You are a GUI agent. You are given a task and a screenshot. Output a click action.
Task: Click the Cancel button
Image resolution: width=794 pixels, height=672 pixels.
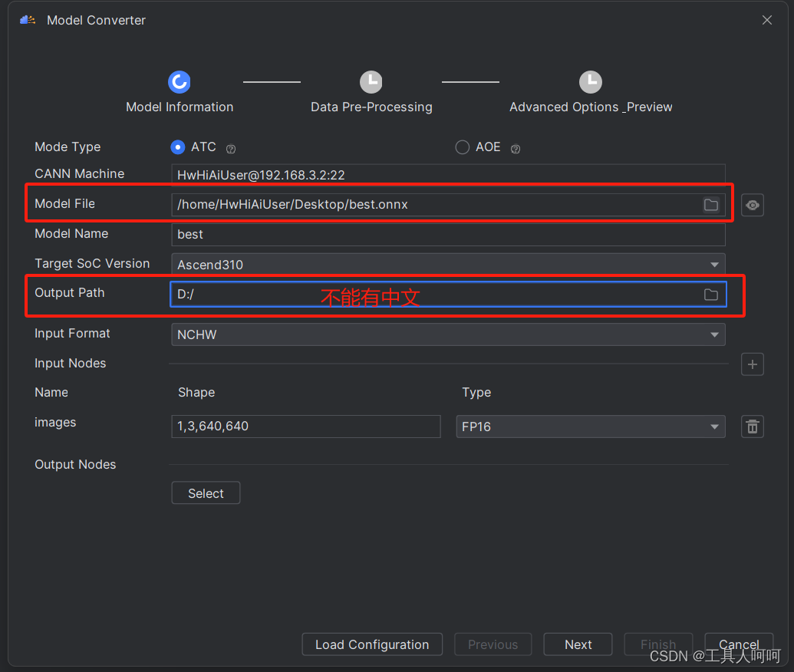[x=739, y=644]
